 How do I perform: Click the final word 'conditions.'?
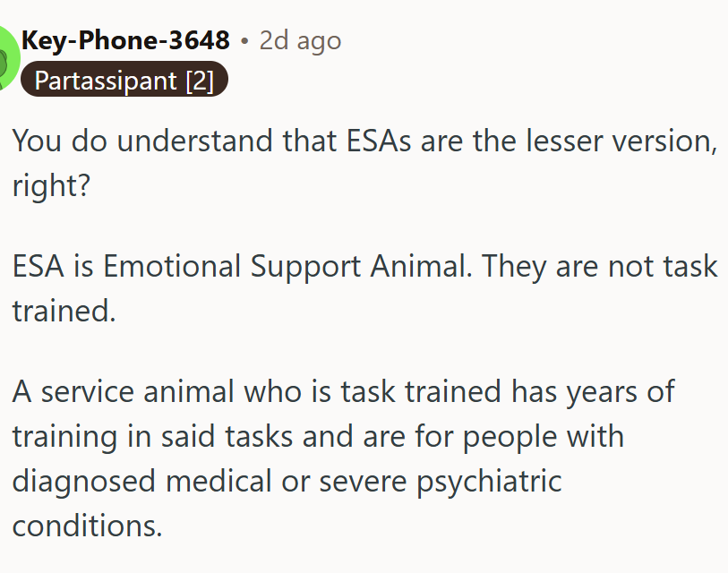click(87, 525)
